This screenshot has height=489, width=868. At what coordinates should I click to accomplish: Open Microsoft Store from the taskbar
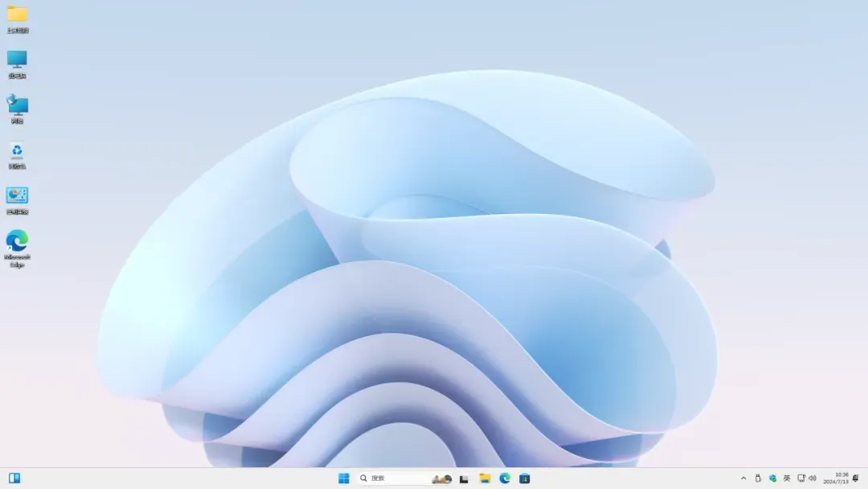click(x=525, y=478)
